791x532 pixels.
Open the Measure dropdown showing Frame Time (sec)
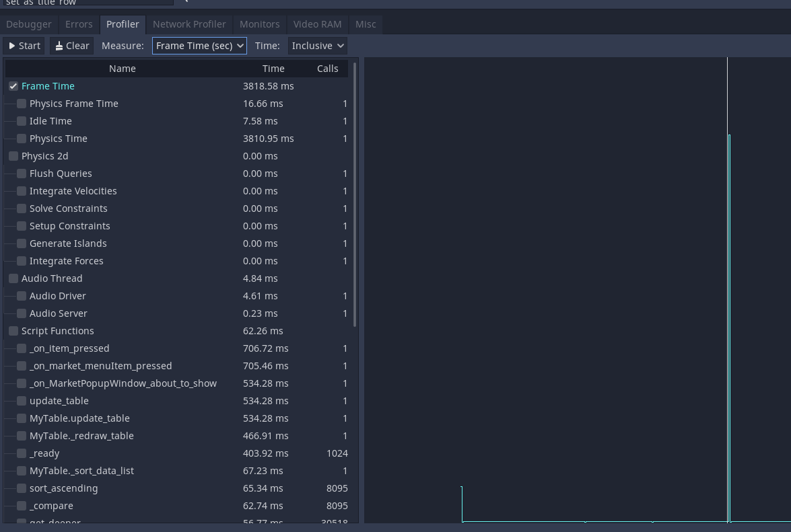pyautogui.click(x=199, y=46)
